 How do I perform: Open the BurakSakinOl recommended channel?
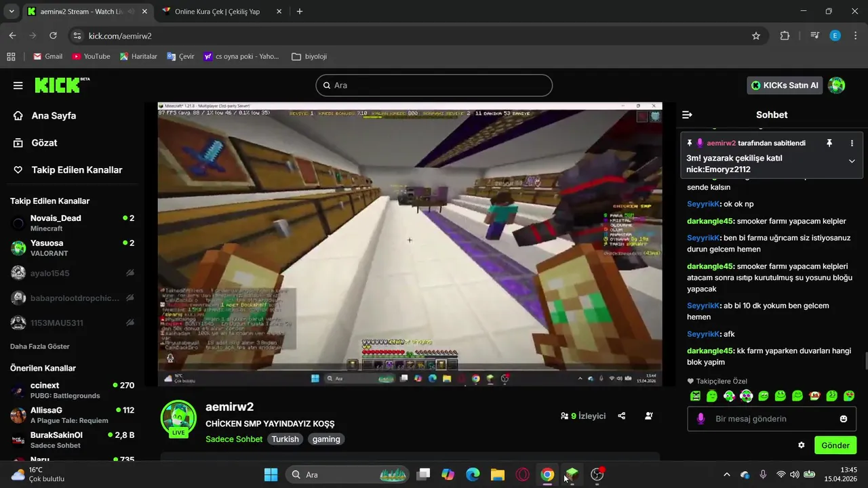click(72, 440)
